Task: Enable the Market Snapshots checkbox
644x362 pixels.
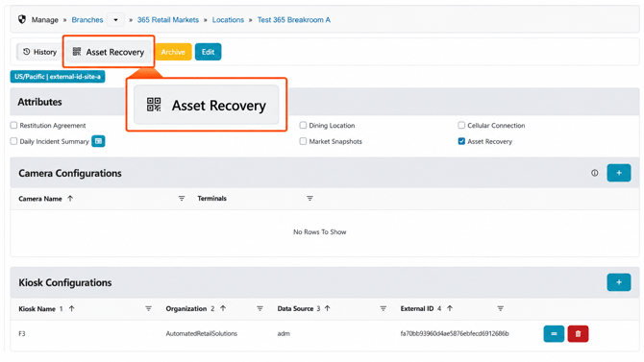Action: [303, 141]
